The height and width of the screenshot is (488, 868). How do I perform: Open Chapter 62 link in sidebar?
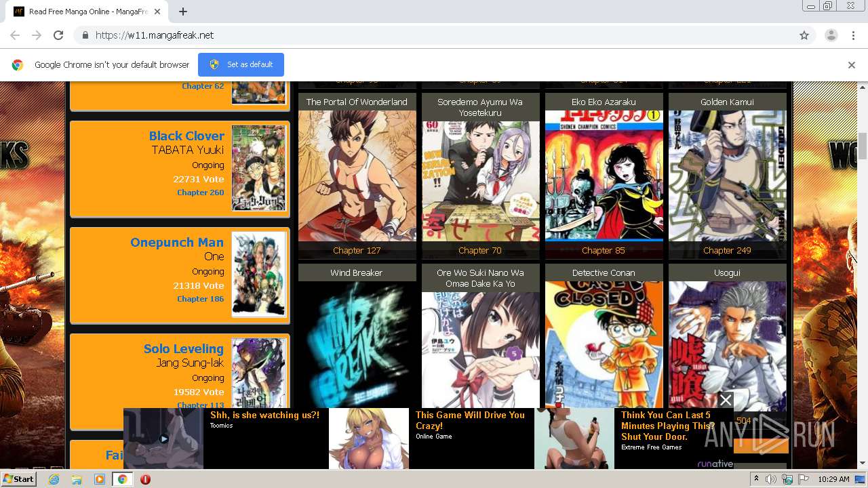click(x=203, y=86)
